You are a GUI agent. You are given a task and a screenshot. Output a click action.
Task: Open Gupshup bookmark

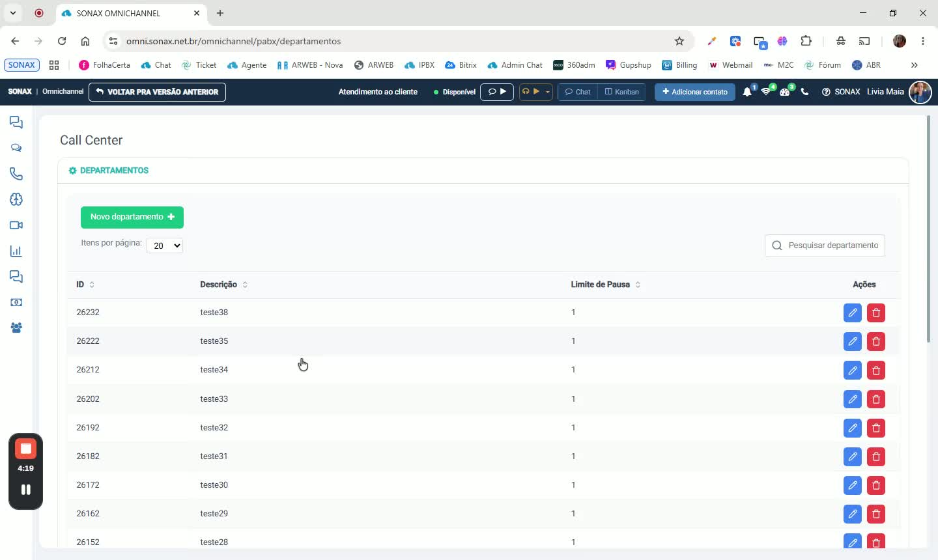tap(629, 65)
